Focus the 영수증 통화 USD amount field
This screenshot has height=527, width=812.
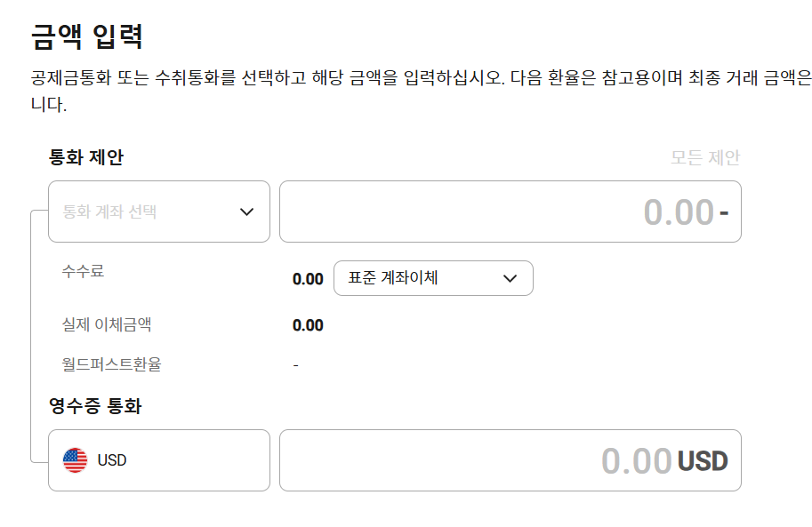(511, 460)
